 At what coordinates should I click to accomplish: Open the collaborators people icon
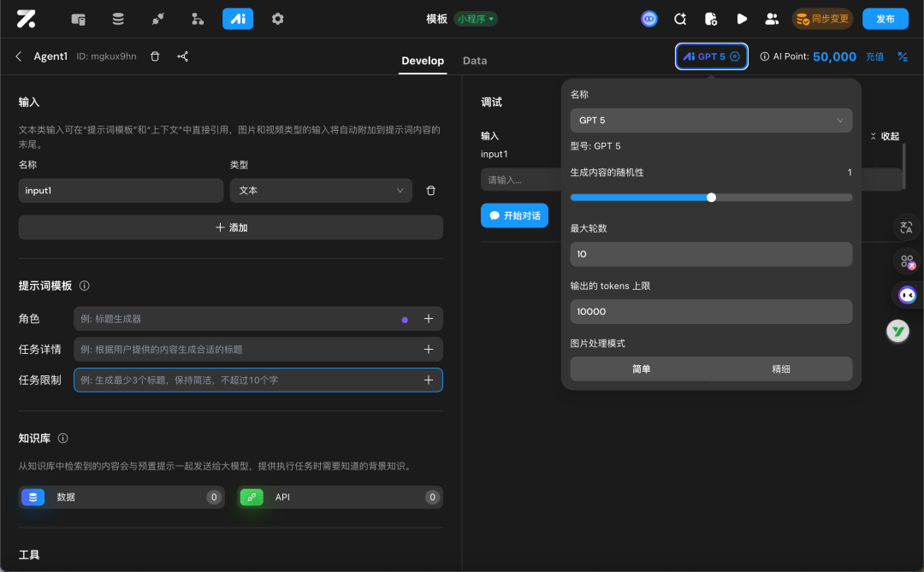[772, 19]
